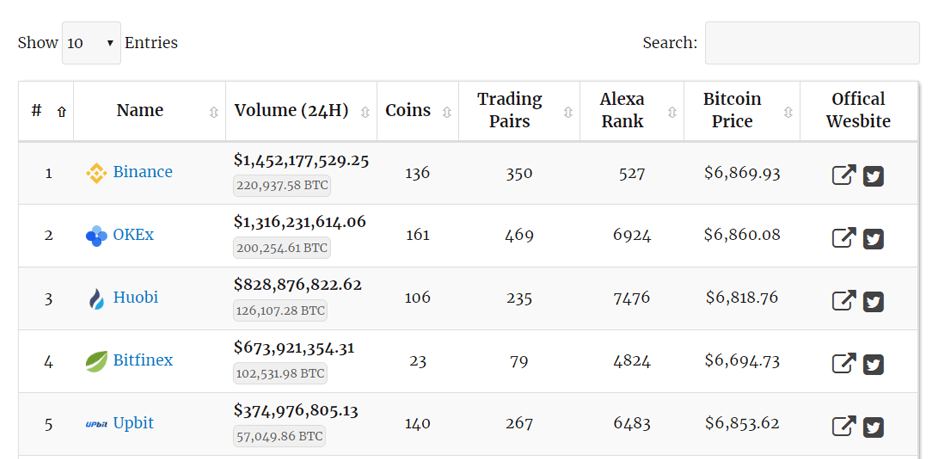
Task: Open the Bitfinex exchange link
Action: (x=143, y=361)
